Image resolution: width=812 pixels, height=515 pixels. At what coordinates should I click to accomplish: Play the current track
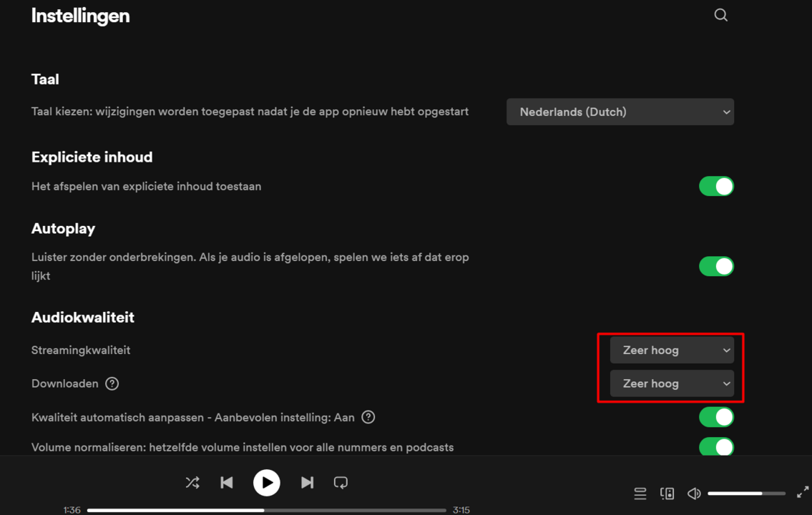pos(266,482)
